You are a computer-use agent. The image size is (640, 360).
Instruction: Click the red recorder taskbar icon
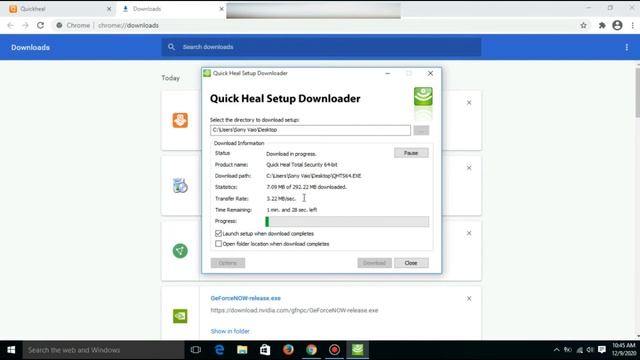pyautogui.click(x=334, y=350)
